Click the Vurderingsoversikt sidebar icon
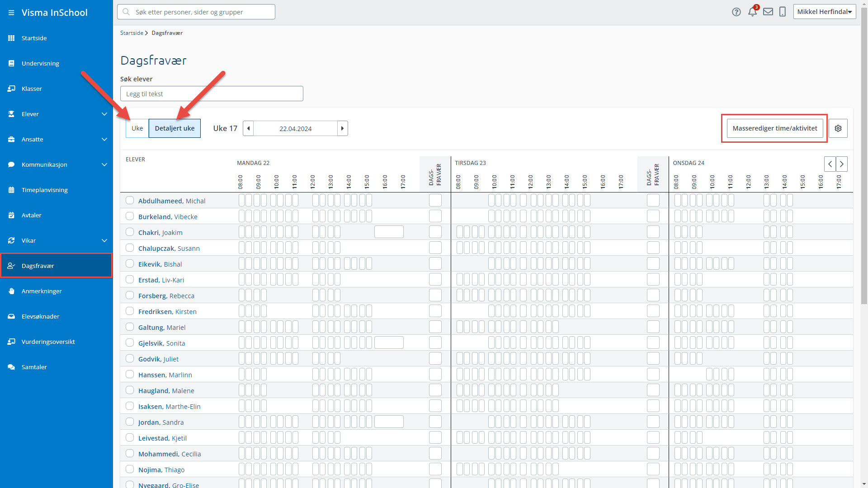This screenshot has width=868, height=488. point(11,342)
